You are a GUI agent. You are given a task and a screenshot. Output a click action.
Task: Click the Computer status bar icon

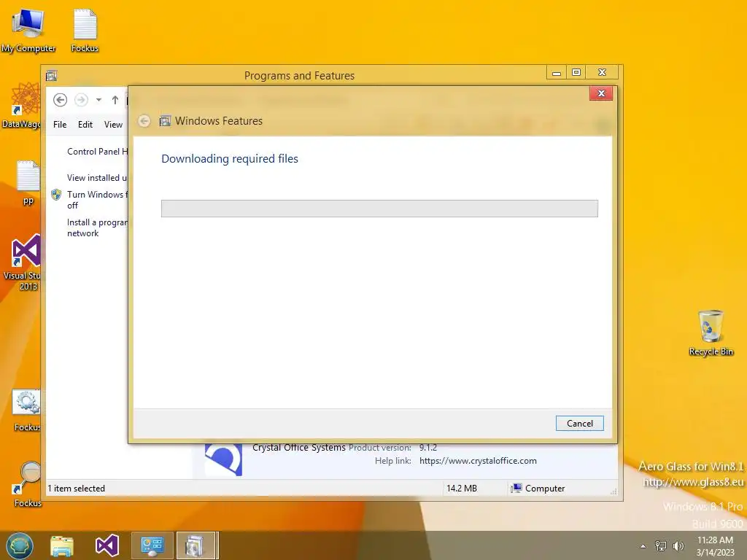tap(516, 488)
